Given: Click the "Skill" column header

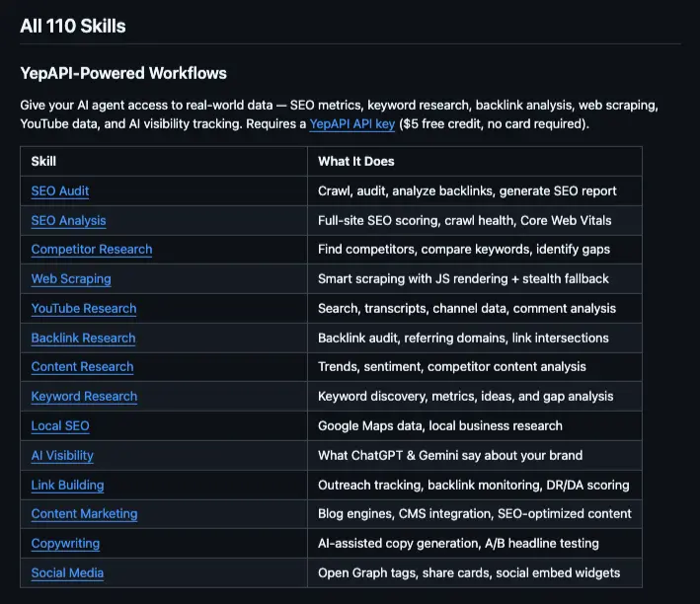Looking at the screenshot, I should [43, 161].
